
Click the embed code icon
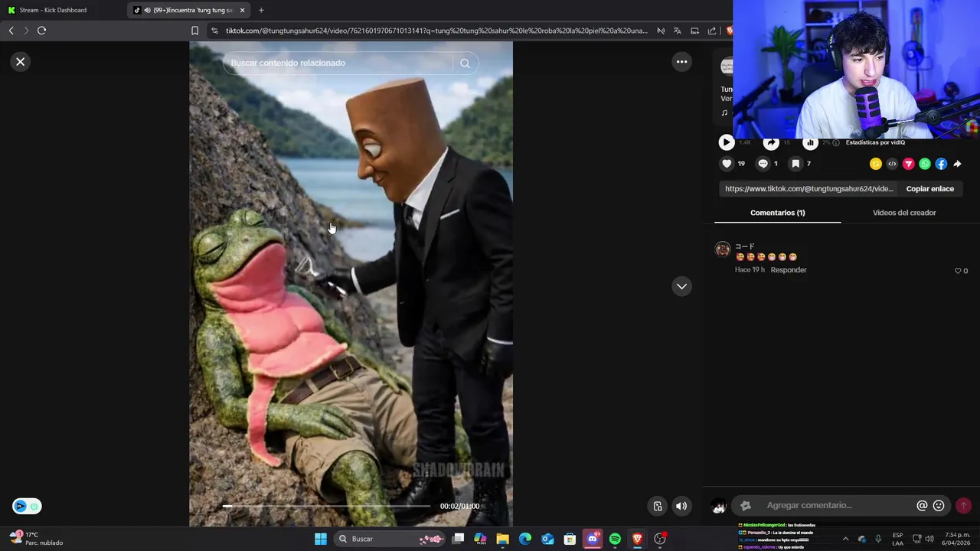tap(892, 164)
